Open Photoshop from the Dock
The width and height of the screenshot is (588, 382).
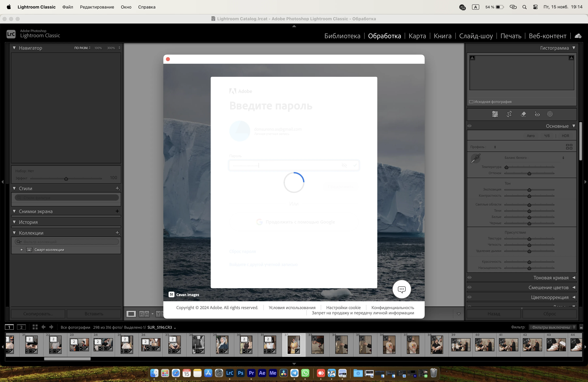pyautogui.click(x=240, y=373)
